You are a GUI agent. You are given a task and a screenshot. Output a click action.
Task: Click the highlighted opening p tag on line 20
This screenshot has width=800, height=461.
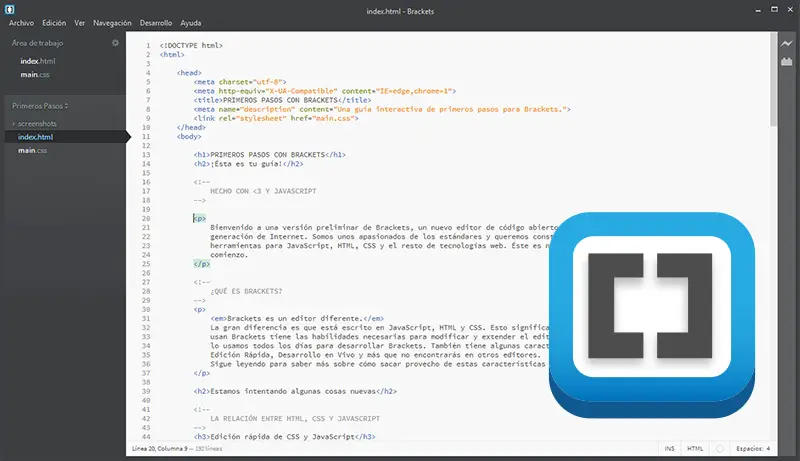coord(199,218)
